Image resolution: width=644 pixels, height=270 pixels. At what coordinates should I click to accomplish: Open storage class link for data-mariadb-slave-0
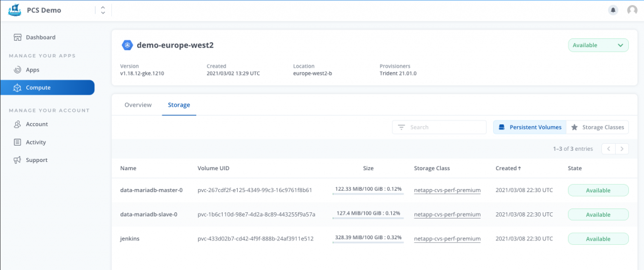point(447,215)
